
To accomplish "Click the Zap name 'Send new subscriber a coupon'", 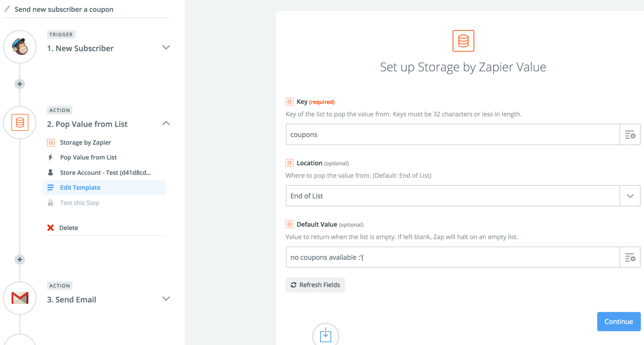I will 64,9.
